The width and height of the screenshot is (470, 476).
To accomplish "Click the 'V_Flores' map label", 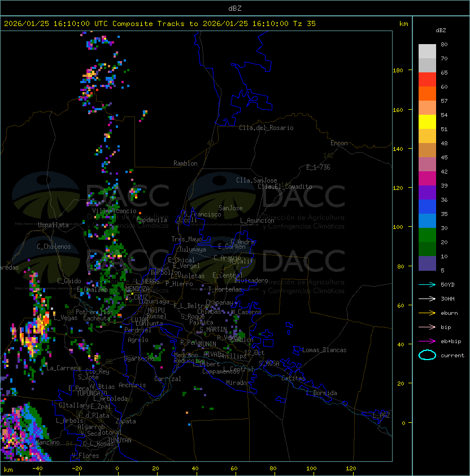I will [x=85, y=456].
